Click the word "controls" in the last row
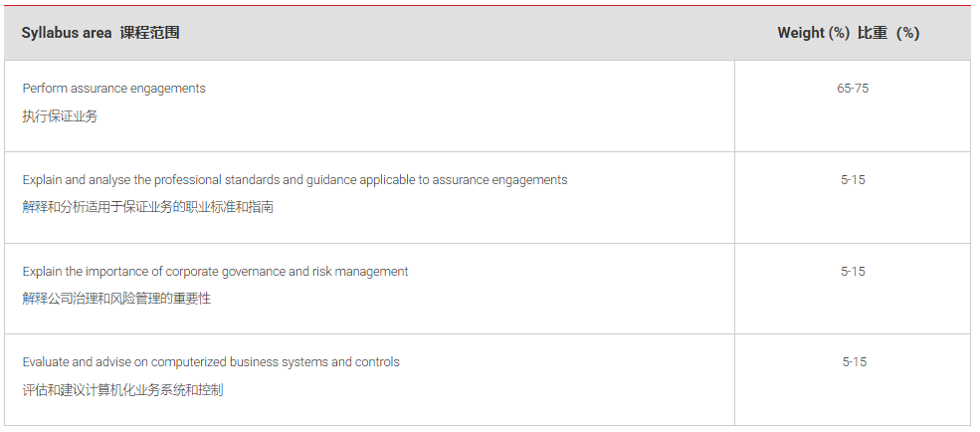Image resolution: width=980 pixels, height=432 pixels. click(378, 362)
